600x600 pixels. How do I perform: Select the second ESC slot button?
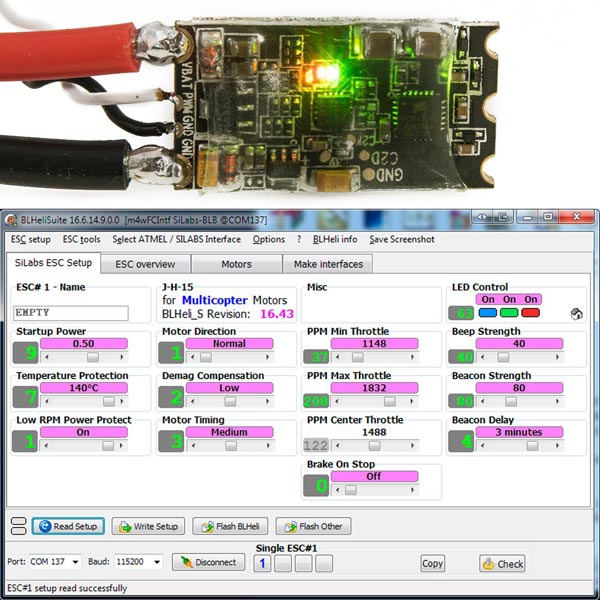point(283,564)
